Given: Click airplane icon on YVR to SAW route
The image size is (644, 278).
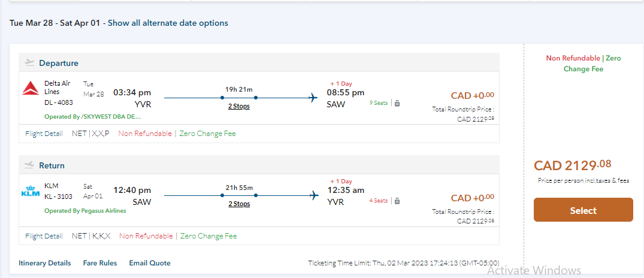Looking at the screenshot, I should 313,98.
